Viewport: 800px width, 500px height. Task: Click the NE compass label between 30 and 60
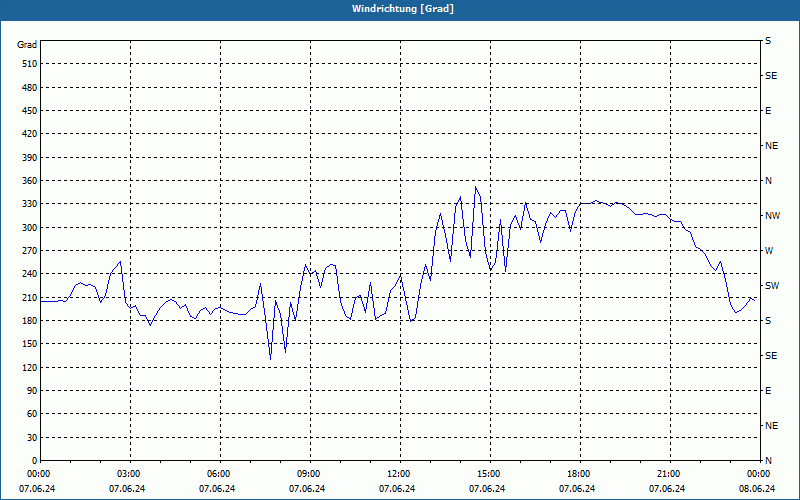[x=771, y=426]
